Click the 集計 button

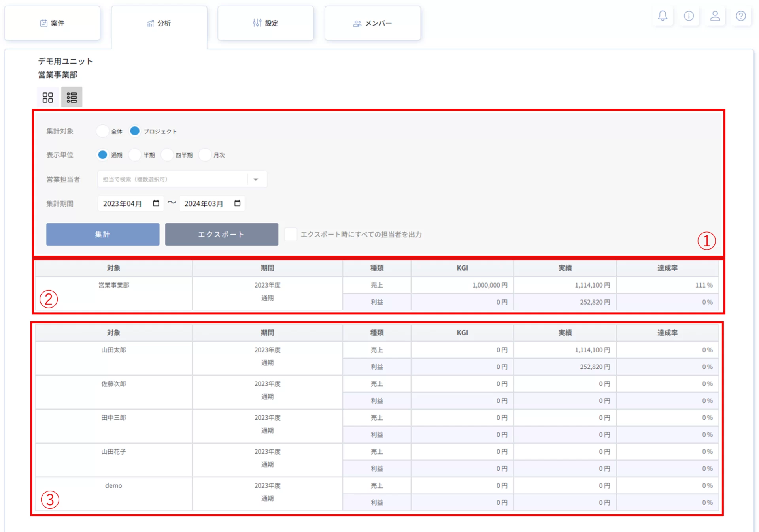pos(103,234)
